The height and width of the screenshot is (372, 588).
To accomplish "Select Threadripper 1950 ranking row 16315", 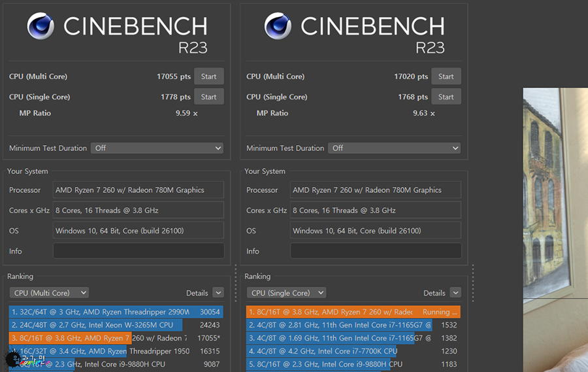I will tap(116, 351).
